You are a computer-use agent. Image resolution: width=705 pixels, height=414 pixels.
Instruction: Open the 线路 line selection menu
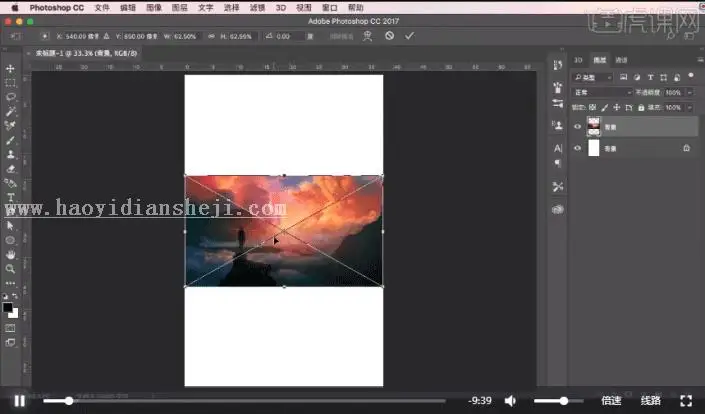click(x=651, y=401)
